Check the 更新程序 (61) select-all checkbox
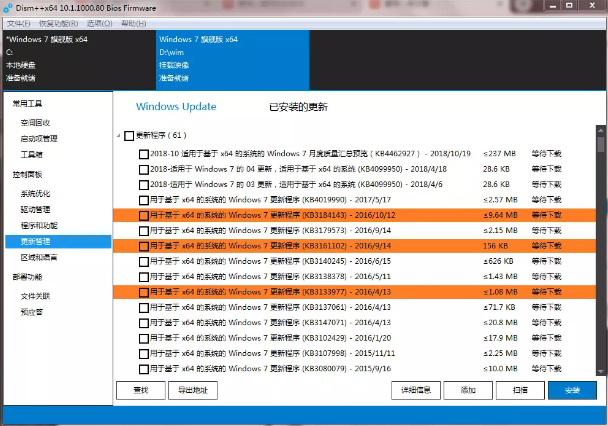Viewport: 608px width, 426px height. click(129, 136)
